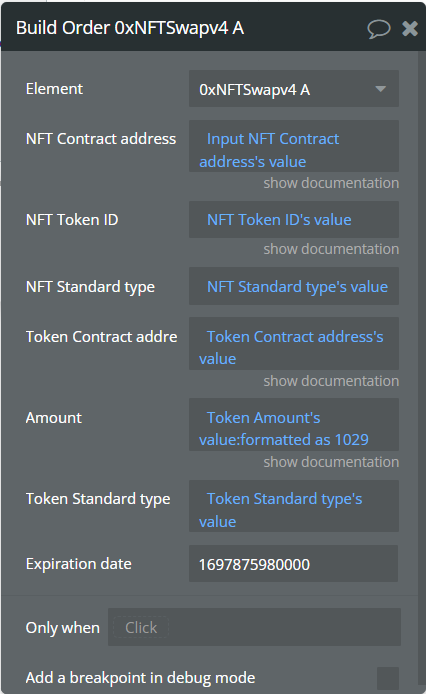Image resolution: width=426 pixels, height=694 pixels.
Task: Open the 0xNFTSwapv4 A element selector
Action: point(294,89)
